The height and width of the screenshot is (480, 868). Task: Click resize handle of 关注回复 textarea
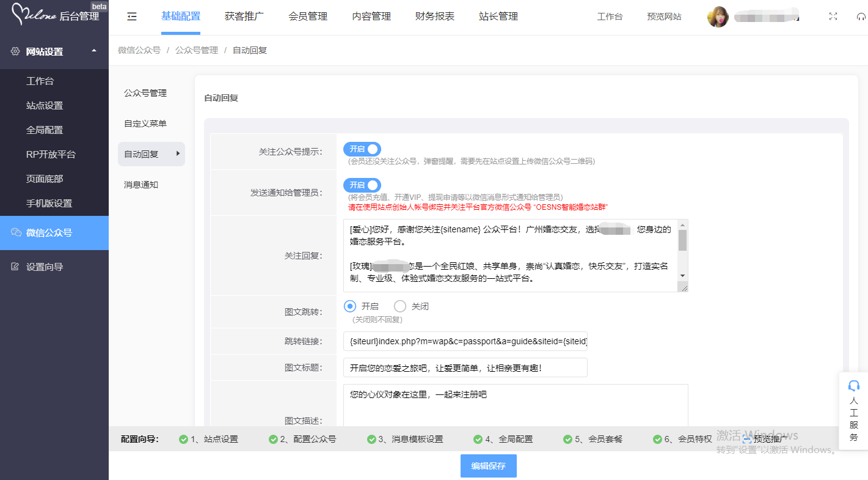[684, 287]
